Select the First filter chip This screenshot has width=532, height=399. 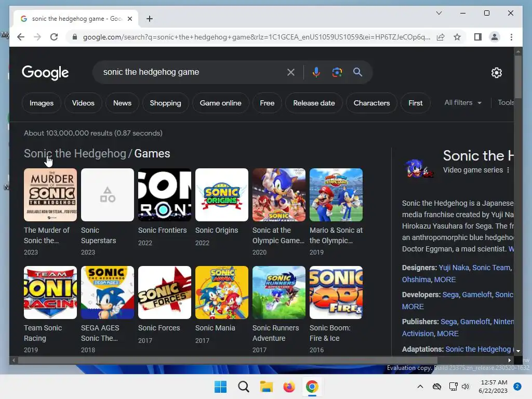coord(415,103)
